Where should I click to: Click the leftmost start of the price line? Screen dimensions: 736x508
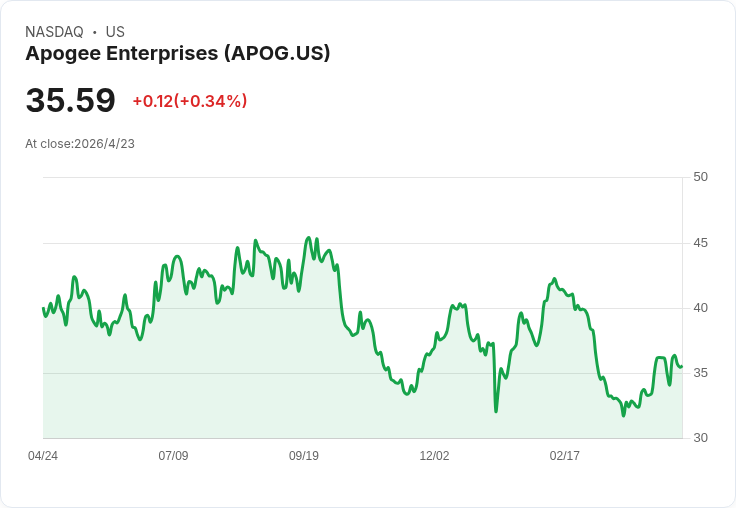[43, 308]
